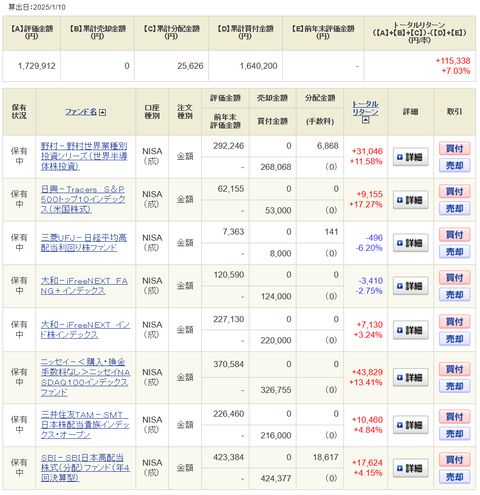This screenshot has width=480, height=495.
Task: Open the 野村世界半導体株投資 fund link
Action: click(x=84, y=156)
